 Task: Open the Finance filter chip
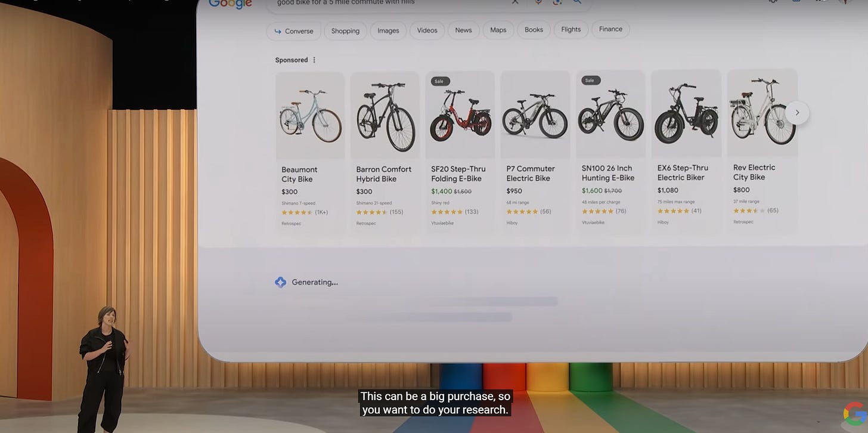610,29
